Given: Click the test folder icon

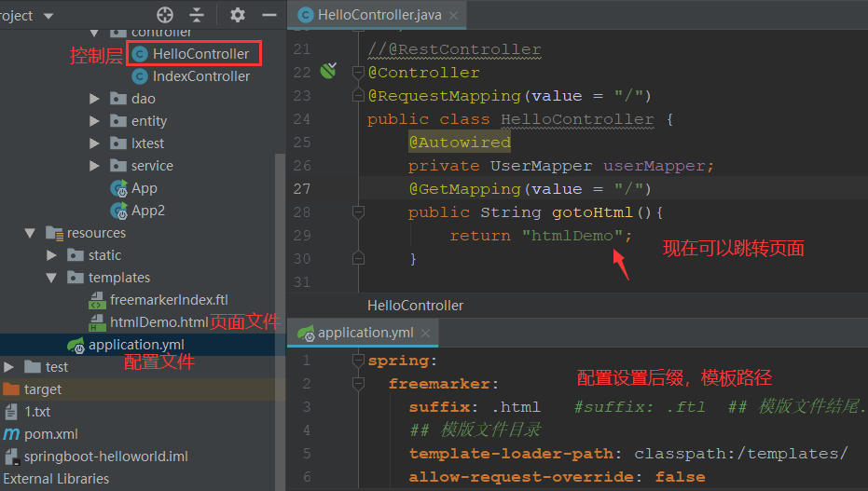Looking at the screenshot, I should (33, 366).
